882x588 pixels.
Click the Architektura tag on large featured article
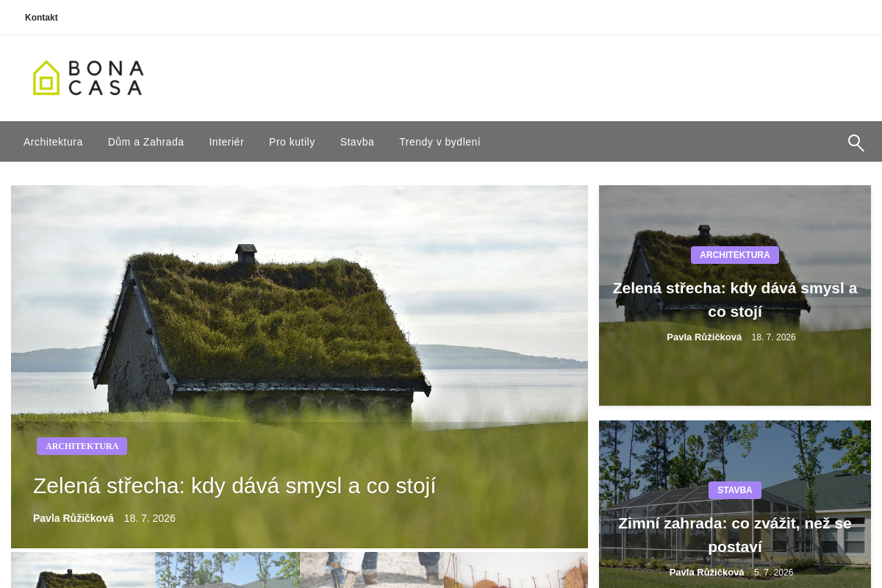[82, 446]
